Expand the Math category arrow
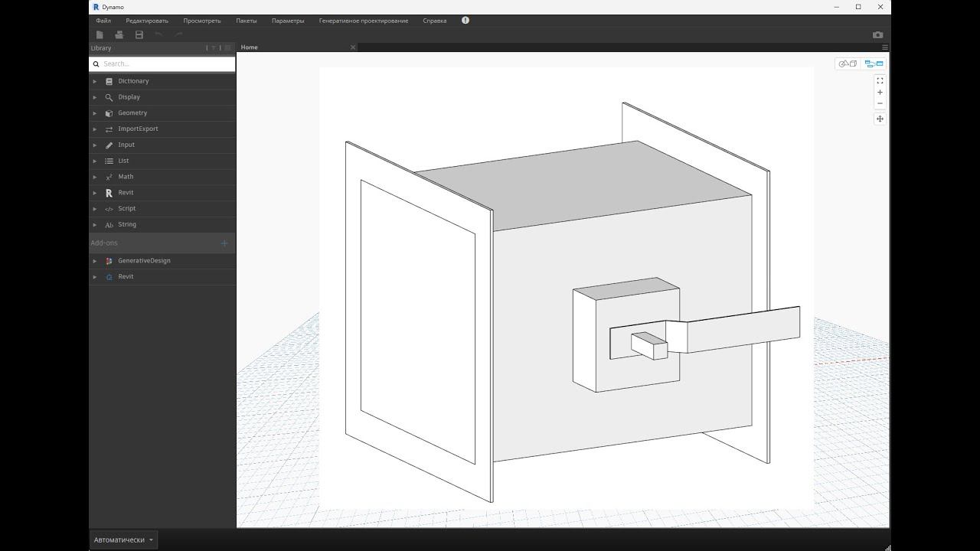980x551 pixels. point(95,177)
